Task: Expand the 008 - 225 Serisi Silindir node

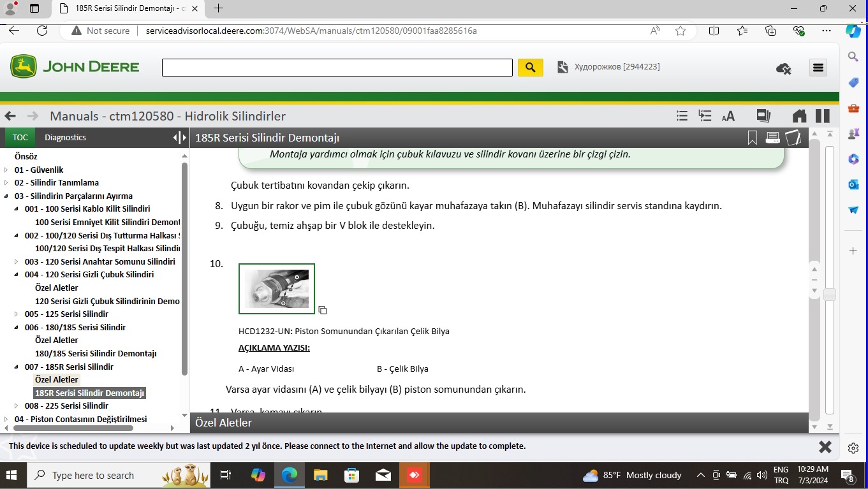Action: click(17, 406)
